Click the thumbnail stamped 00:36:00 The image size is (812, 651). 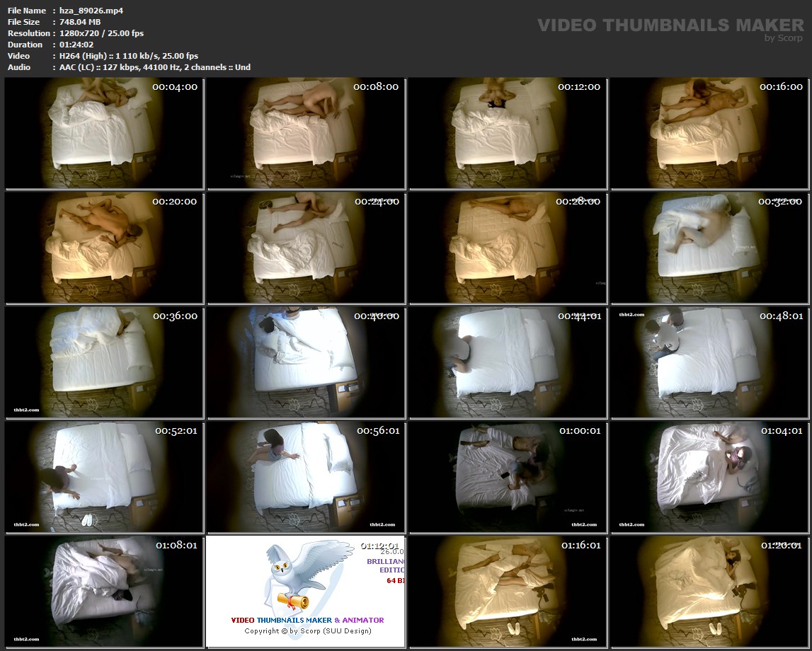click(x=104, y=362)
